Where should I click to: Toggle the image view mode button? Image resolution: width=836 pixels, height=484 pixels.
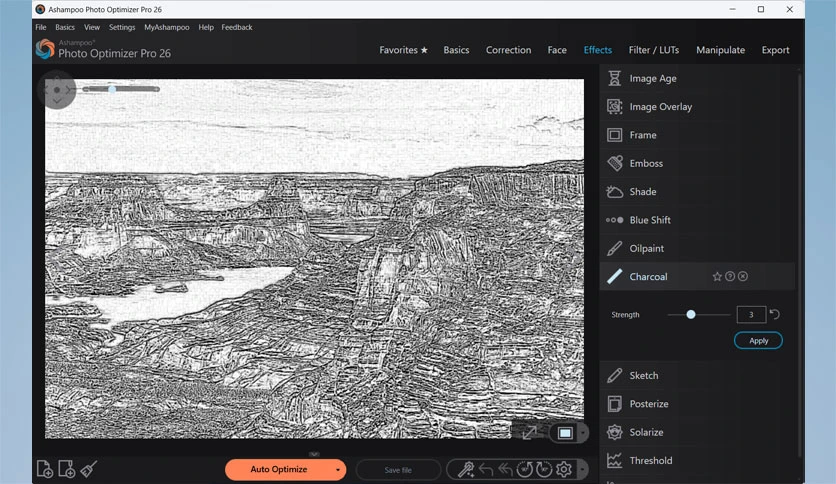coord(565,433)
